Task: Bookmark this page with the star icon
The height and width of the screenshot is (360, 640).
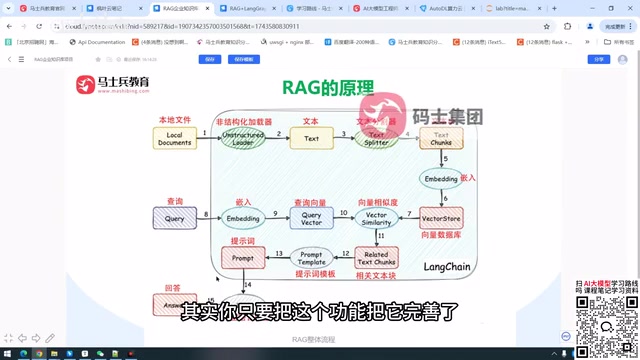Action: (x=547, y=27)
